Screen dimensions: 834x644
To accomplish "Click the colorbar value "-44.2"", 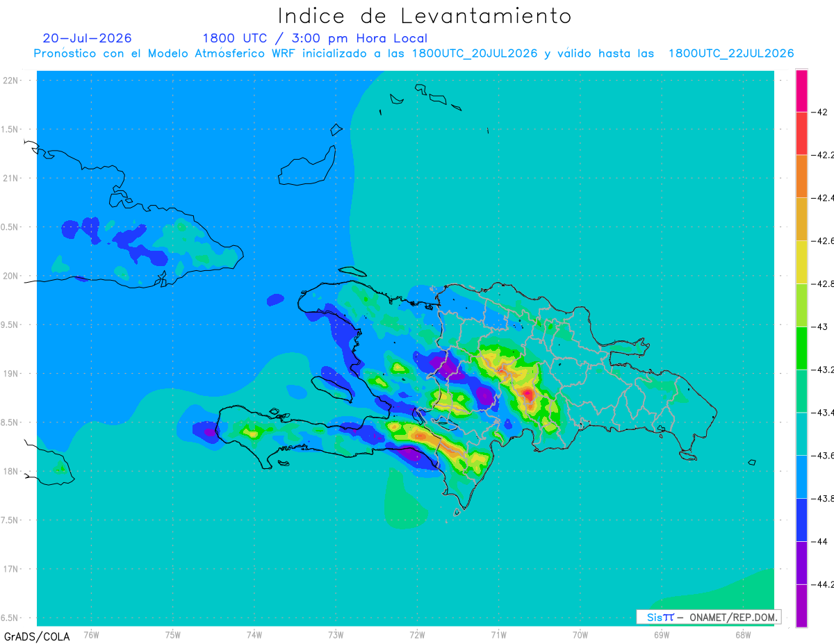I will tap(824, 584).
